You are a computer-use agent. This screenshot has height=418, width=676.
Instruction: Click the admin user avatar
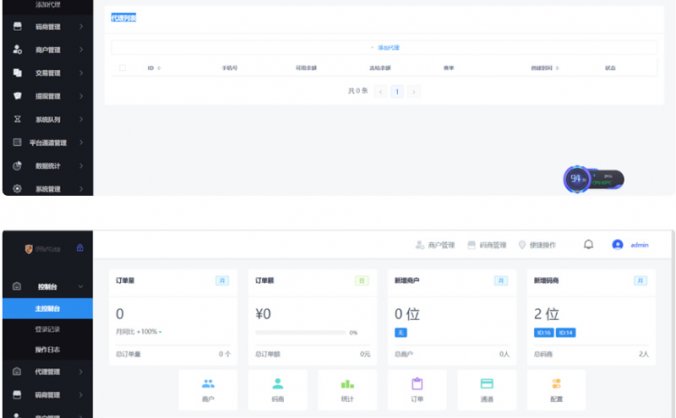pos(617,244)
